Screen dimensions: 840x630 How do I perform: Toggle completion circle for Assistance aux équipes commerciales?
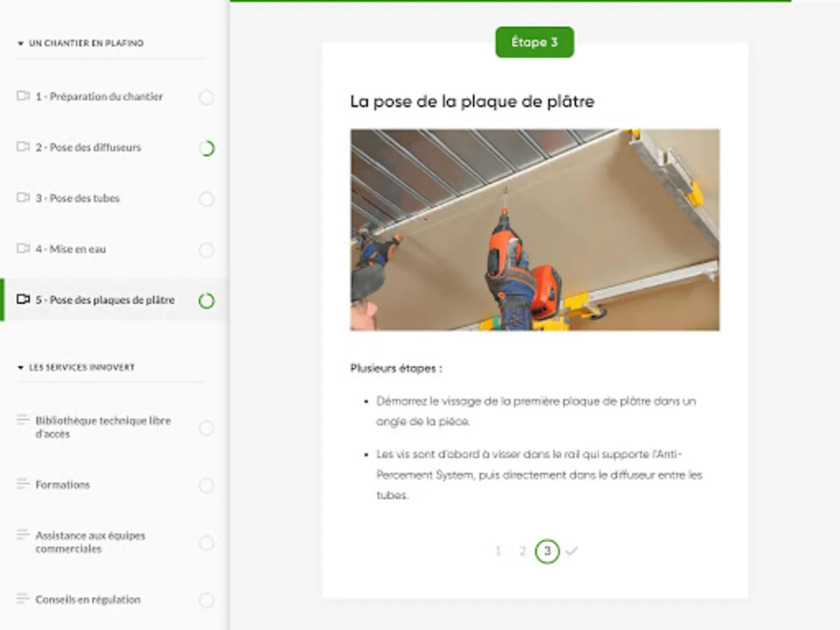click(x=206, y=542)
